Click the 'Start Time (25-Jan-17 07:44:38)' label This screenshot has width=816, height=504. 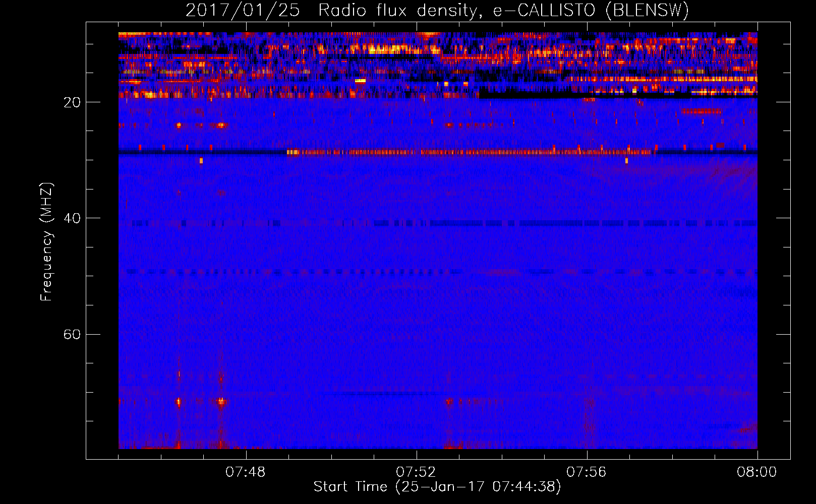tap(437, 487)
